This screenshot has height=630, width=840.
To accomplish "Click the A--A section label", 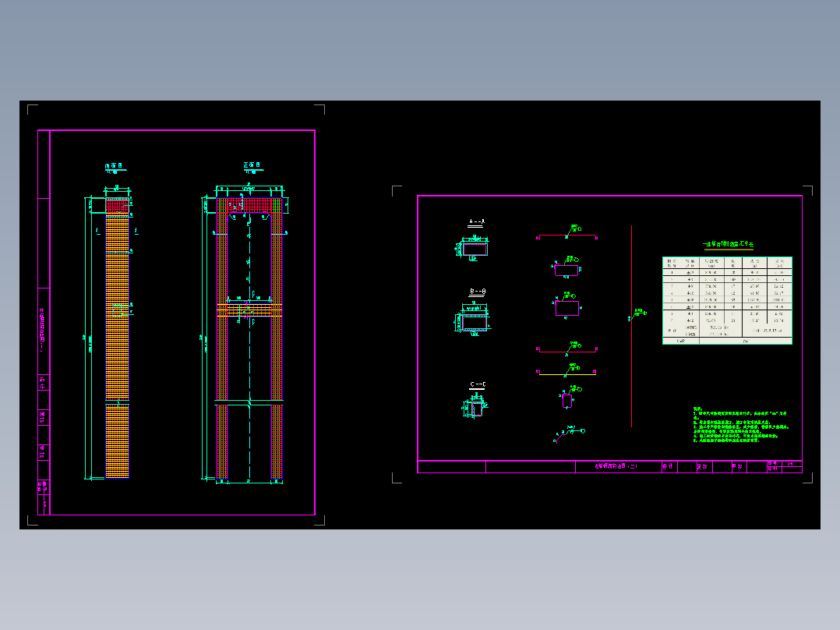I will [x=476, y=221].
